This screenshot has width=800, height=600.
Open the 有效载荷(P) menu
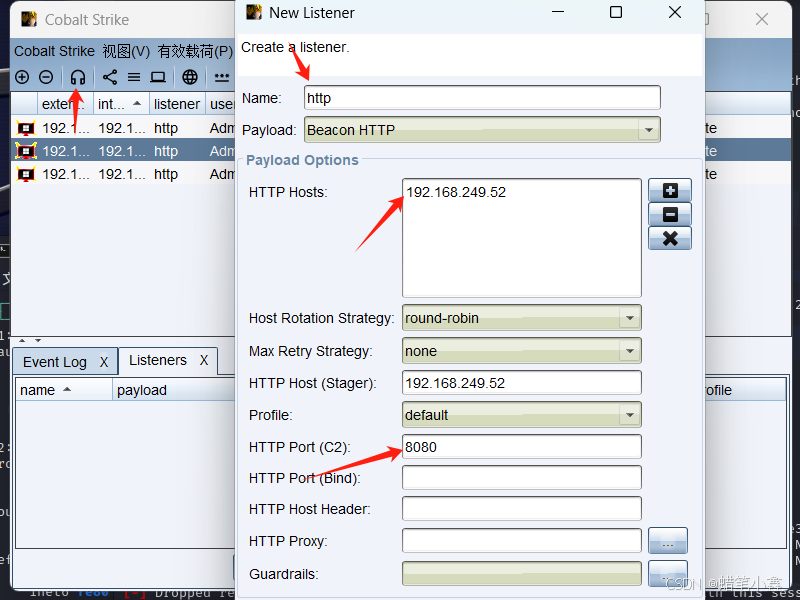[195, 52]
